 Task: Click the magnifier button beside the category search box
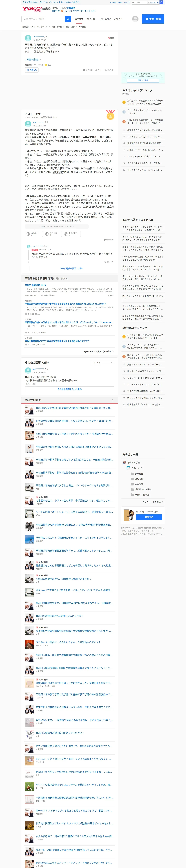point(68,19)
